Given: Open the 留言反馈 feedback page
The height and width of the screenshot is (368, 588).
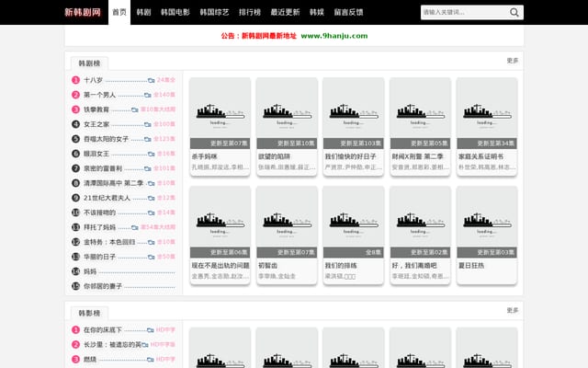Looking at the screenshot, I should pos(348,12).
